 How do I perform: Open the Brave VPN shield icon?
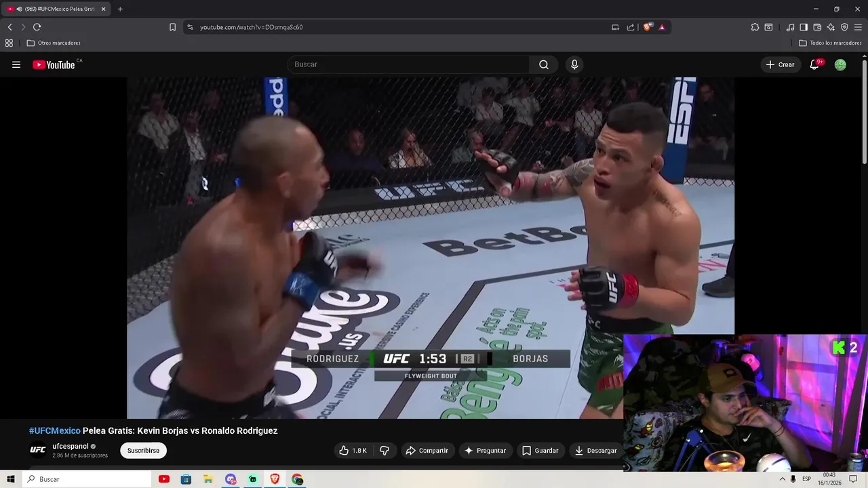click(x=844, y=27)
